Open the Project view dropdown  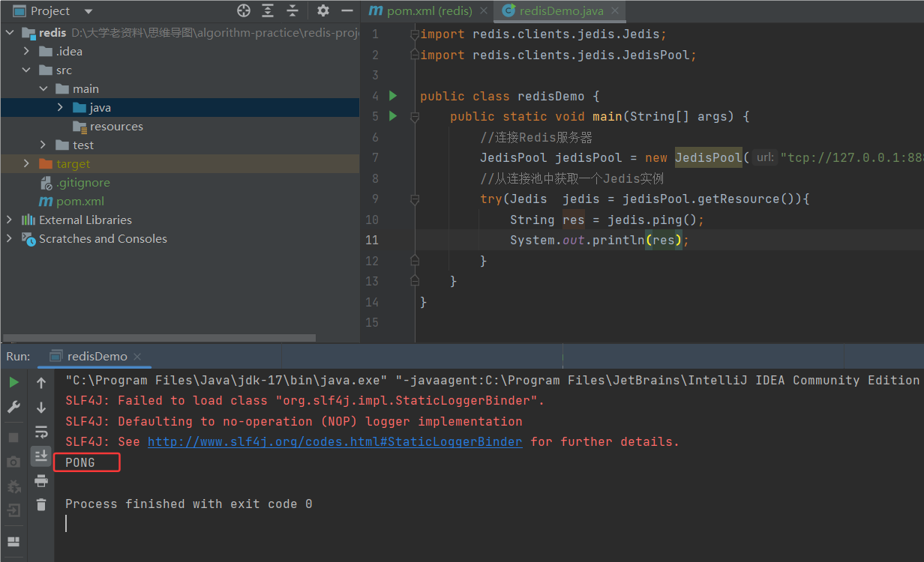coord(88,11)
